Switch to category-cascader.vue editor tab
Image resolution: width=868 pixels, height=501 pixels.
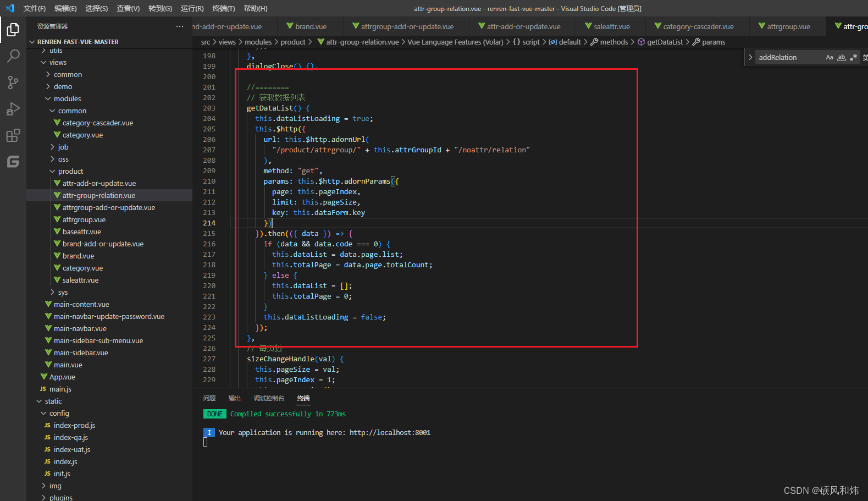point(698,26)
